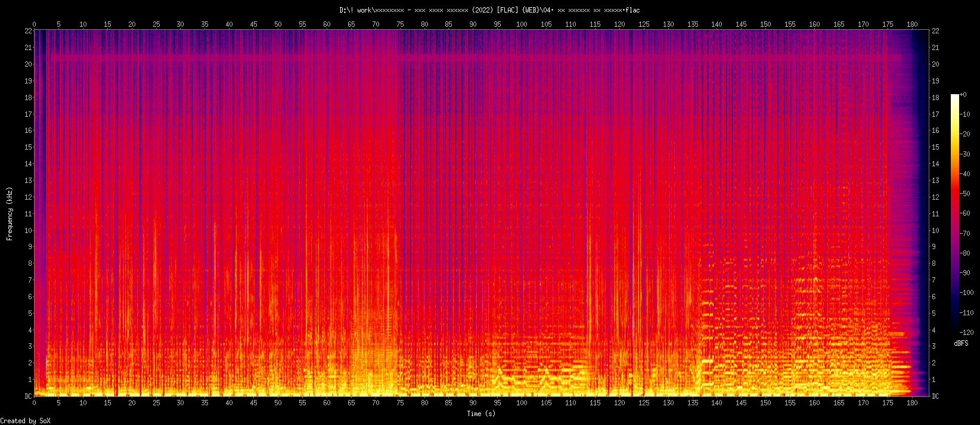Click the 90 tick on bottom time axis
This screenshot has width=980, height=425.
click(473, 403)
